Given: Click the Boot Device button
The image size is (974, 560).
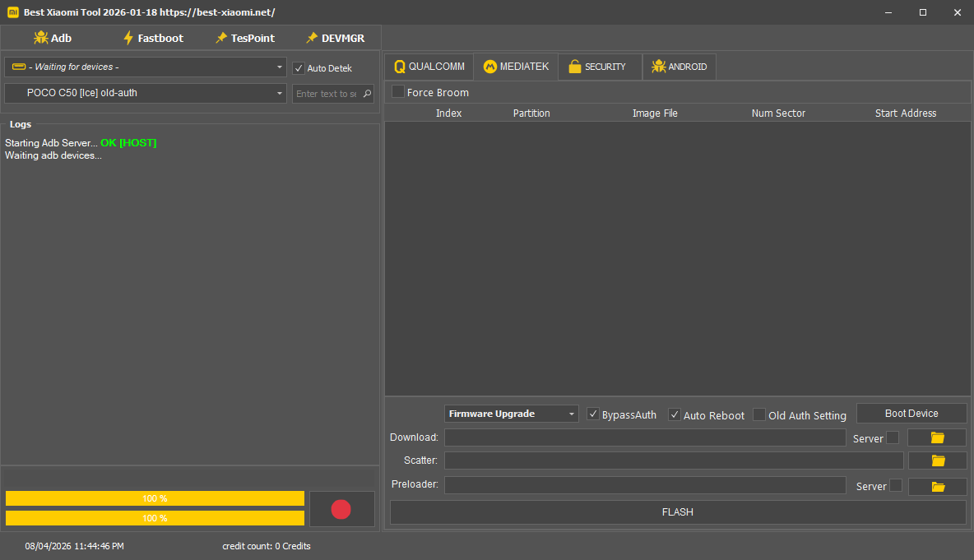Looking at the screenshot, I should (x=911, y=413).
